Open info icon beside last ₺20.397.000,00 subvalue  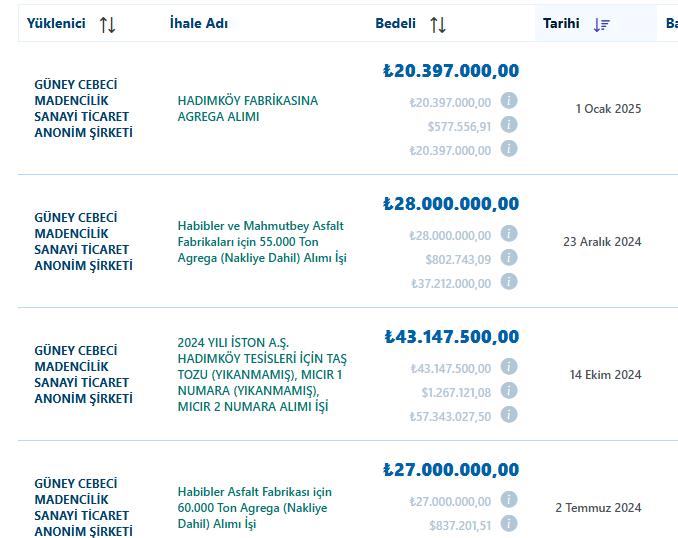point(509,149)
